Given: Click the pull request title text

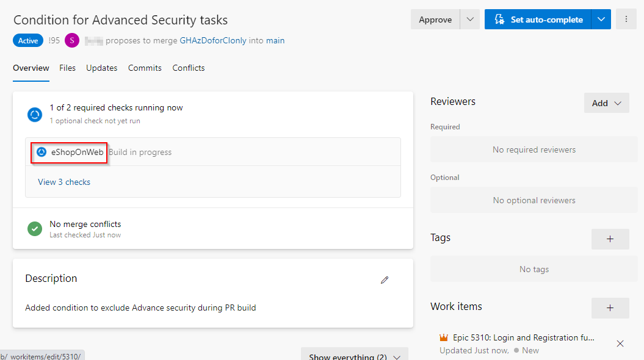Looking at the screenshot, I should pos(120,20).
